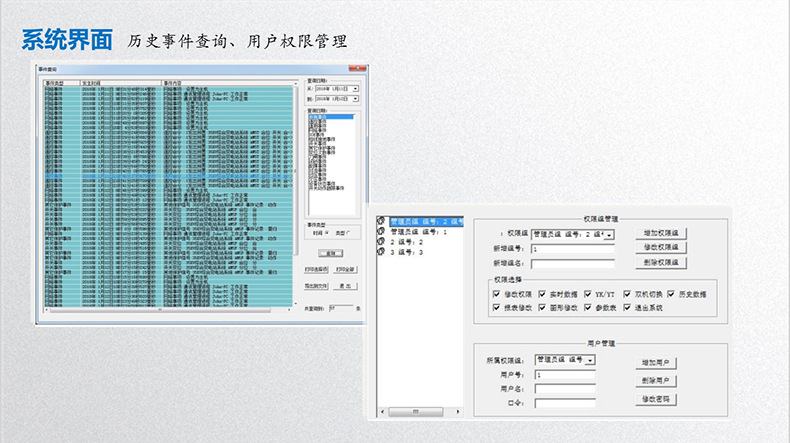Toggle the 退出系统 permission checkbox
Viewport: 790px width, 443px height.
(x=627, y=307)
